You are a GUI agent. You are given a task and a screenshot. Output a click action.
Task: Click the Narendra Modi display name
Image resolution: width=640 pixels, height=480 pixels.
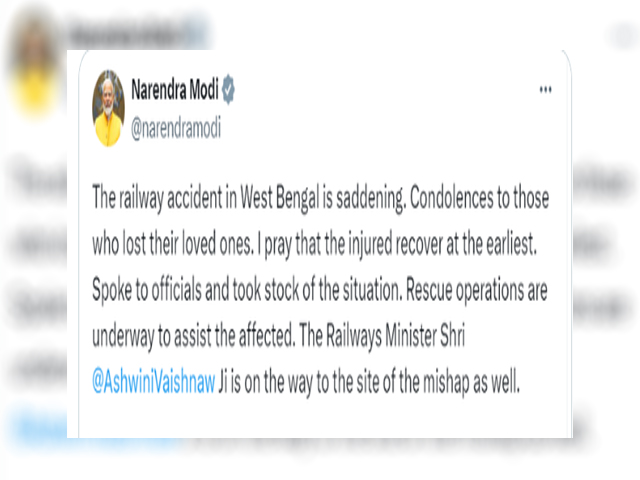pyautogui.click(x=175, y=89)
